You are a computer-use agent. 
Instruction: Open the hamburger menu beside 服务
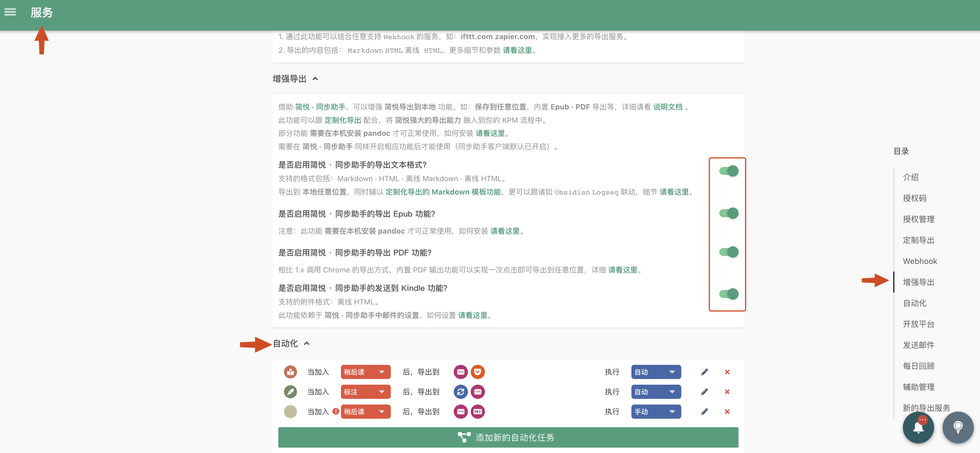10,12
